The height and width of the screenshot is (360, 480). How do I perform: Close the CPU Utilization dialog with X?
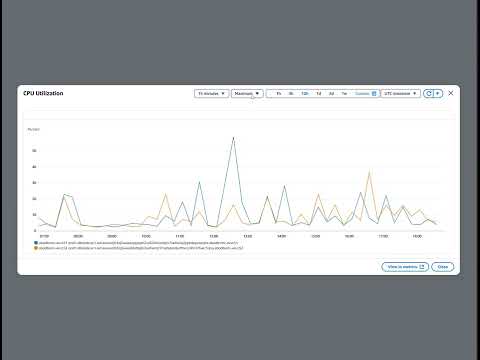click(x=451, y=93)
